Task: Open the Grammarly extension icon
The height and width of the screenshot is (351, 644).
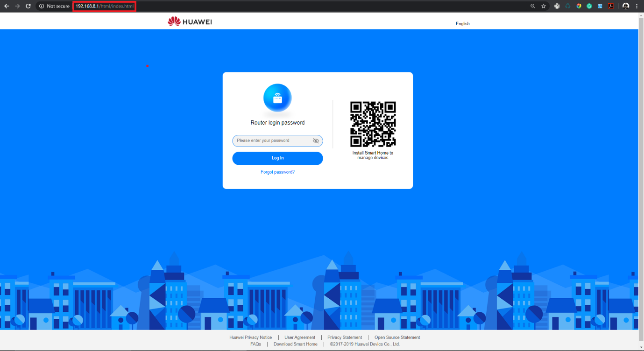Action: pos(589,6)
